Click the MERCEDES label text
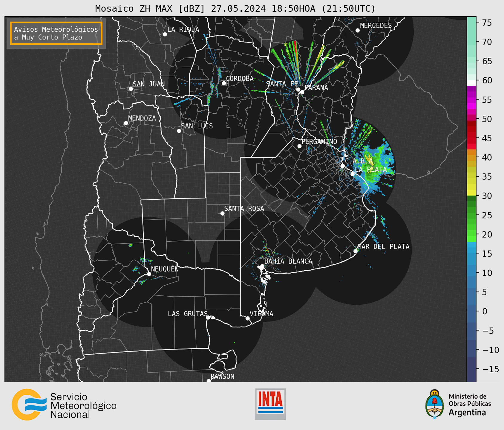 point(376,26)
